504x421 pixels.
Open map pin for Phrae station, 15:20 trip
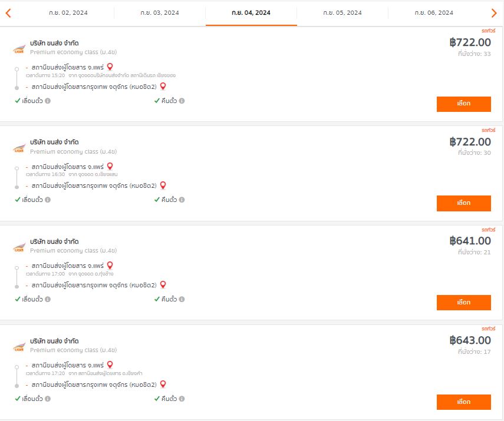(110, 67)
